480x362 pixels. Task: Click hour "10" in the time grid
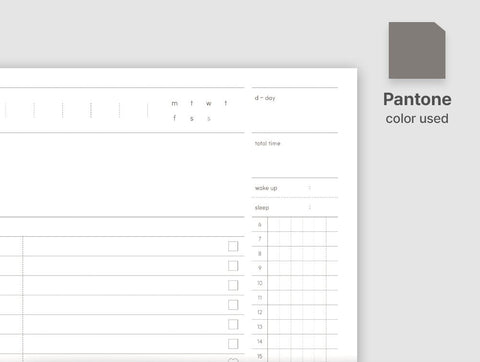[x=260, y=283]
